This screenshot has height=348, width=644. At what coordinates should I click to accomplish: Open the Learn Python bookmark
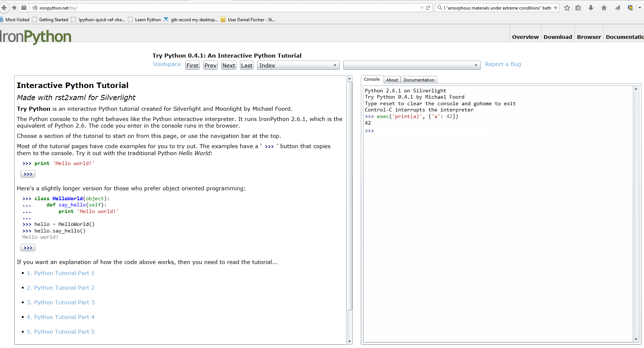144,20
